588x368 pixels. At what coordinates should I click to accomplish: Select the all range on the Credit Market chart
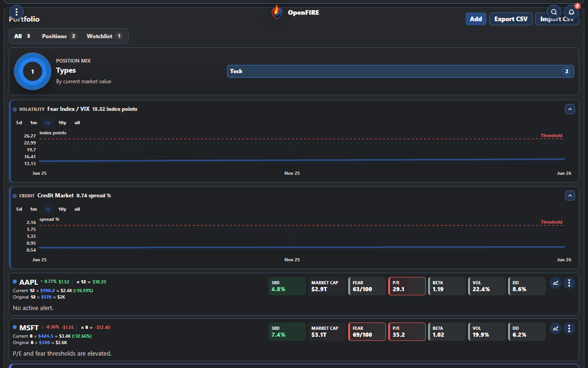click(77, 209)
